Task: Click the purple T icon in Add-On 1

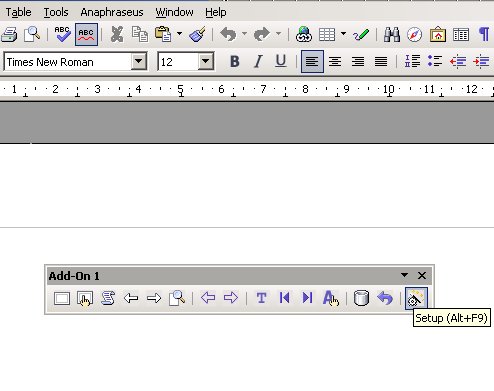Action: 262,298
